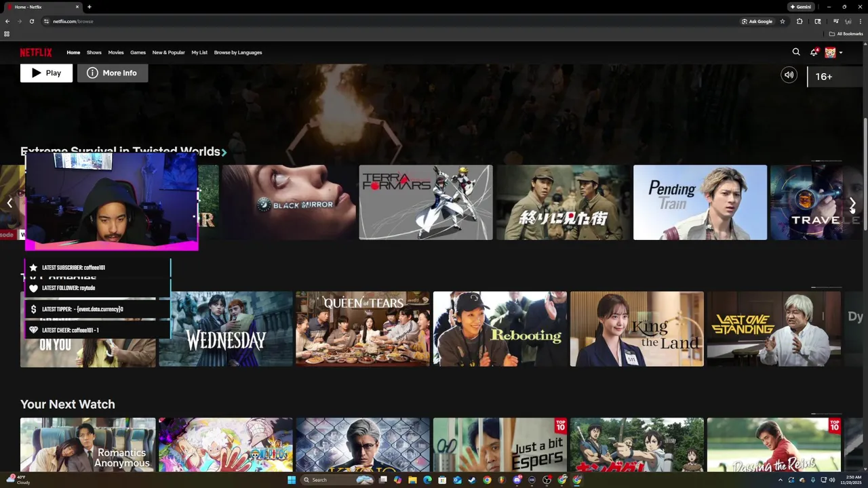View site information icon in address bar
The height and width of the screenshot is (488, 868).
46,21
